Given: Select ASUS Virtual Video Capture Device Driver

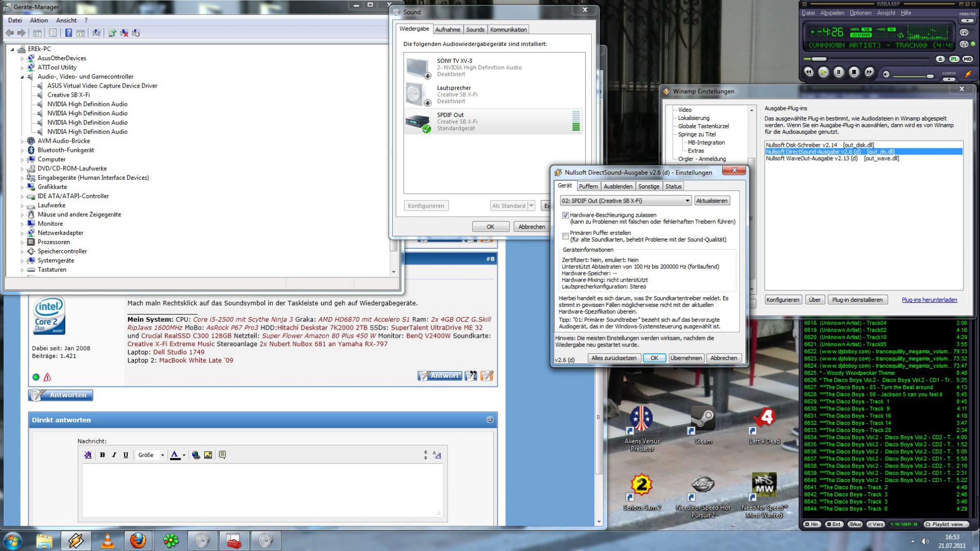Looking at the screenshot, I should click(102, 85).
